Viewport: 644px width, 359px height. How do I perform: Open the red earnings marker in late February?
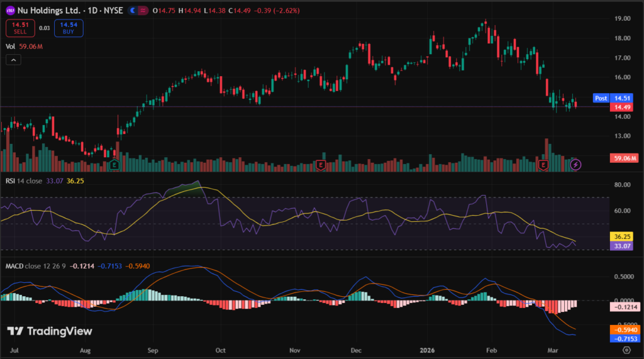point(545,165)
